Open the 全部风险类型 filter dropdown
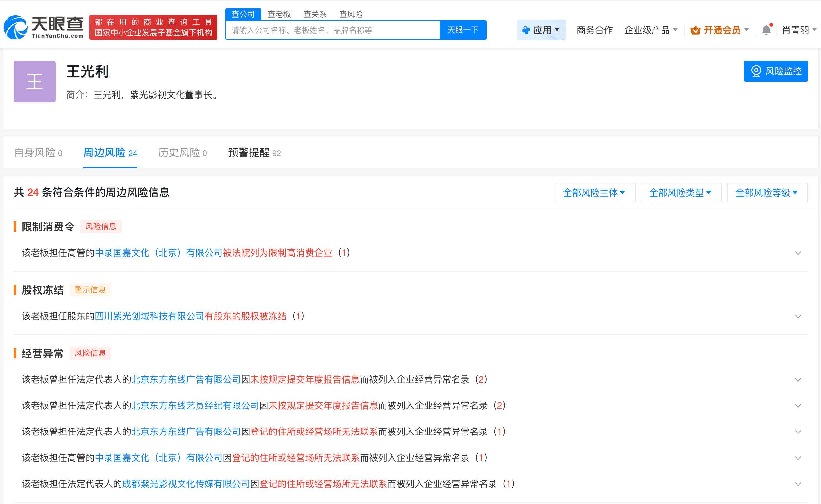Viewport: 821px width, 504px height. [x=681, y=192]
